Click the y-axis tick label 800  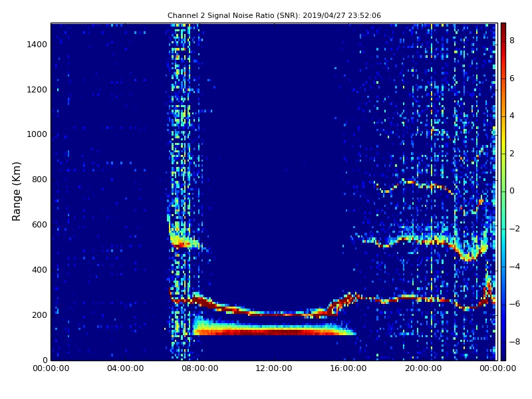tap(39, 180)
